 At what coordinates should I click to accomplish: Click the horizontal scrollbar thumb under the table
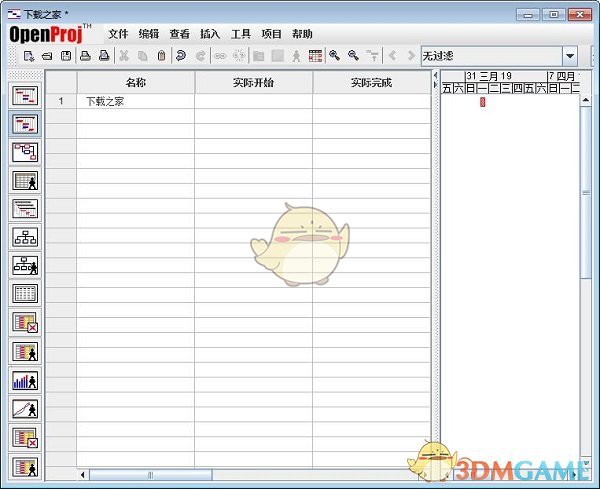[150, 475]
